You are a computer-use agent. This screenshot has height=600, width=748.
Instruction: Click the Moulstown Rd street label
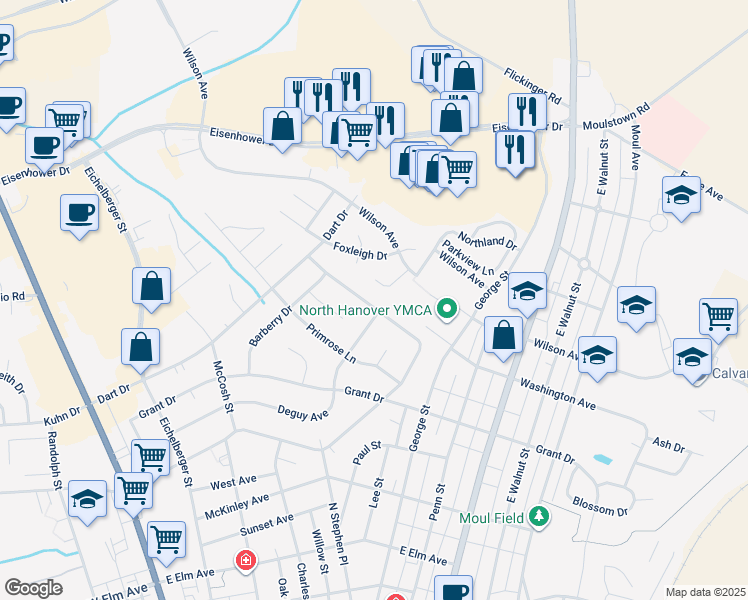[616, 116]
